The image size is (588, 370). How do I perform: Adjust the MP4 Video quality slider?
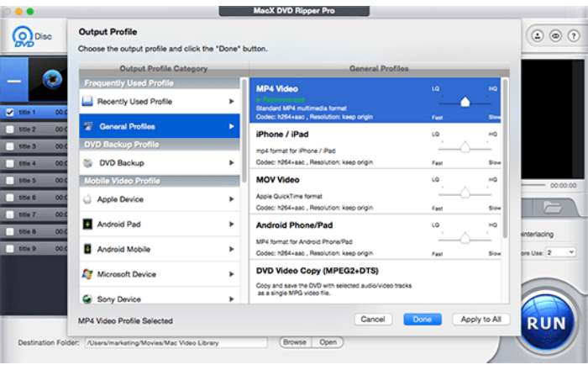point(465,102)
